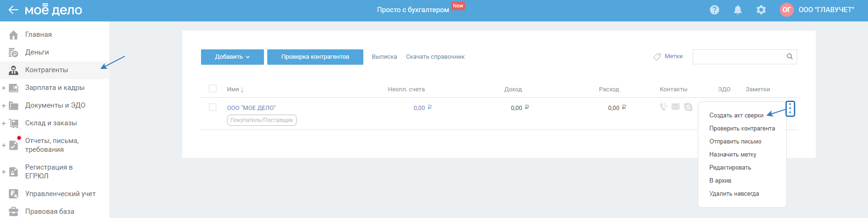The width and height of the screenshot is (868, 218).
Task: Select В архив menu item
Action: point(720,181)
